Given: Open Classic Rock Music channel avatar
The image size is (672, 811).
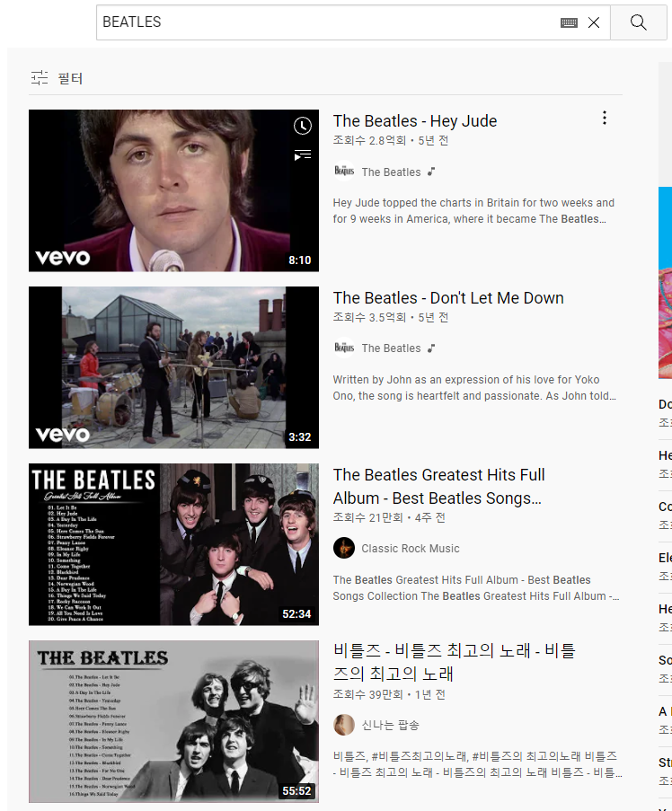Looking at the screenshot, I should [x=344, y=548].
